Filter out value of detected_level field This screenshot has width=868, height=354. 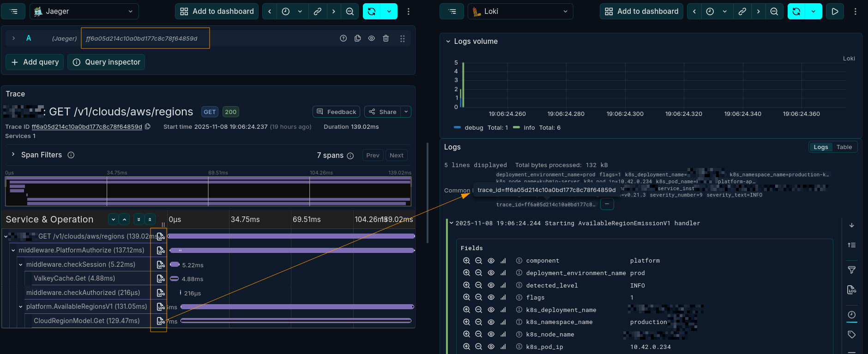coord(479,285)
